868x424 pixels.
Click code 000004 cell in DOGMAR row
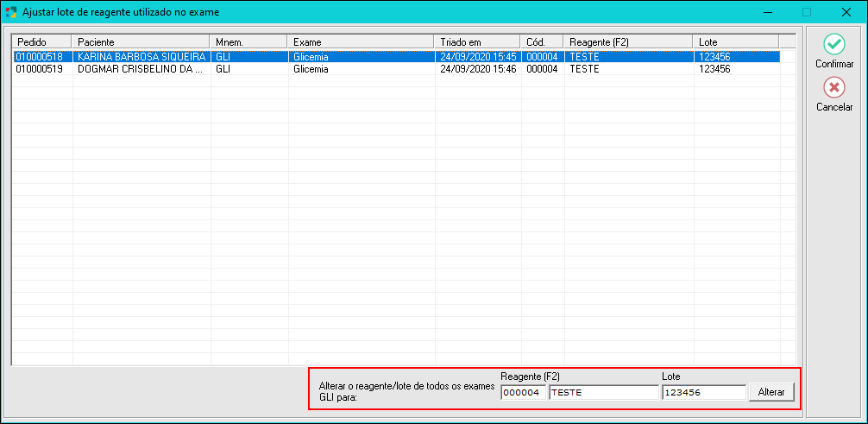tap(543, 69)
